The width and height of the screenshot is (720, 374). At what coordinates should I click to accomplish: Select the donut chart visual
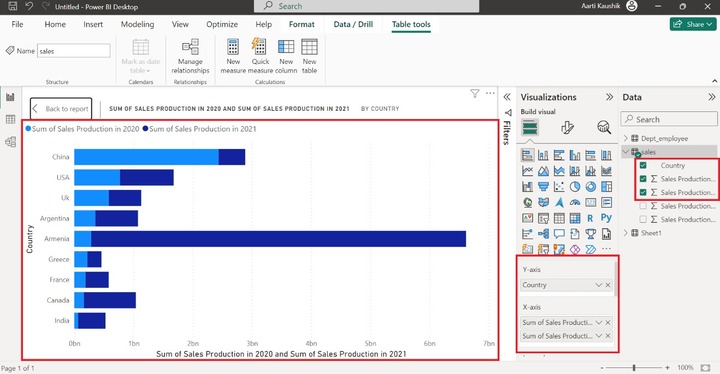(591, 187)
